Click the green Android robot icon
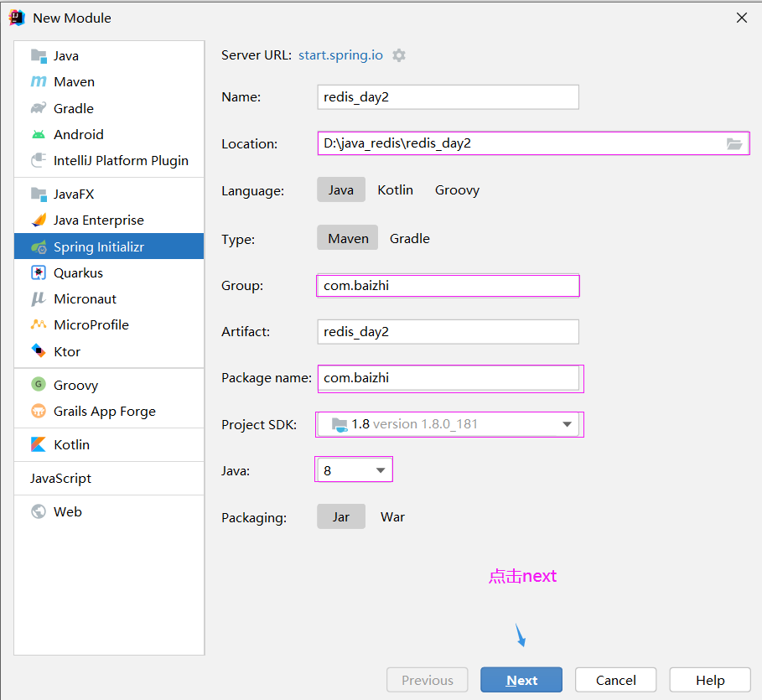Image resolution: width=762 pixels, height=700 pixels. (39, 134)
